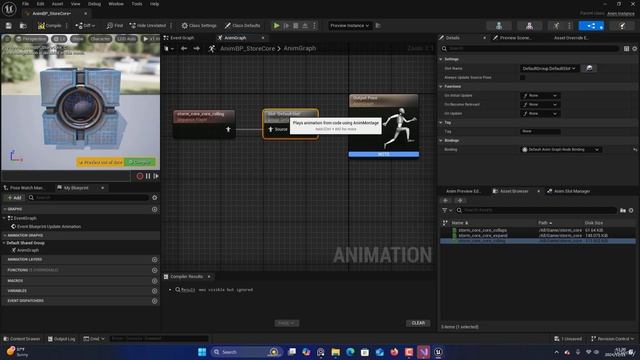This screenshot has height=360, width=640.
Task: Open the Preview Instance dropdown
Action: [349, 26]
